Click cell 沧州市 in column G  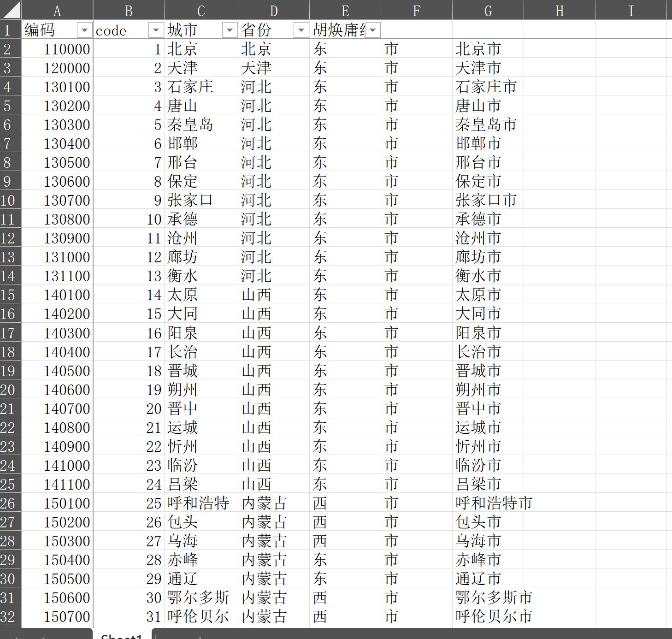tap(488, 238)
